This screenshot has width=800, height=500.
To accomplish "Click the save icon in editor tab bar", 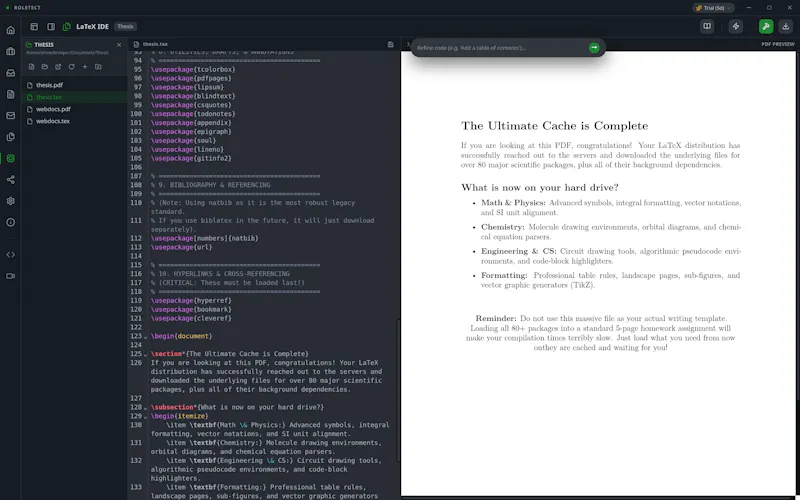I will point(391,44).
